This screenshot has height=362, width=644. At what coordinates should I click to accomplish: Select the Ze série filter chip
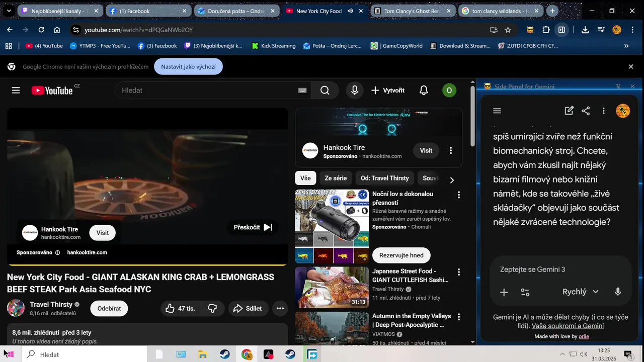coord(336,178)
